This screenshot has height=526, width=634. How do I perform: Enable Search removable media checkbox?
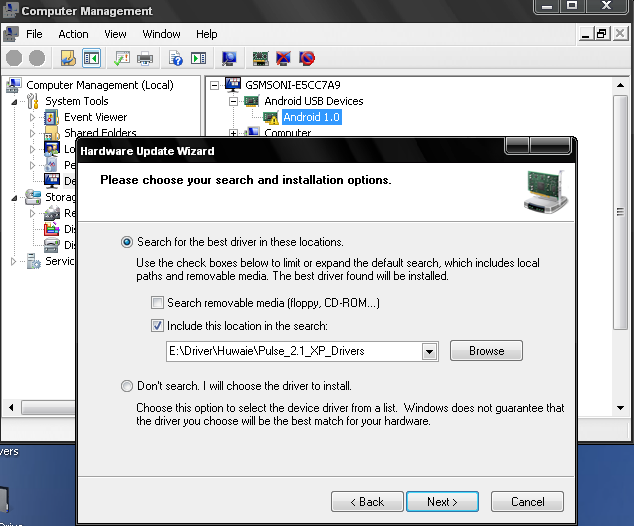click(157, 303)
